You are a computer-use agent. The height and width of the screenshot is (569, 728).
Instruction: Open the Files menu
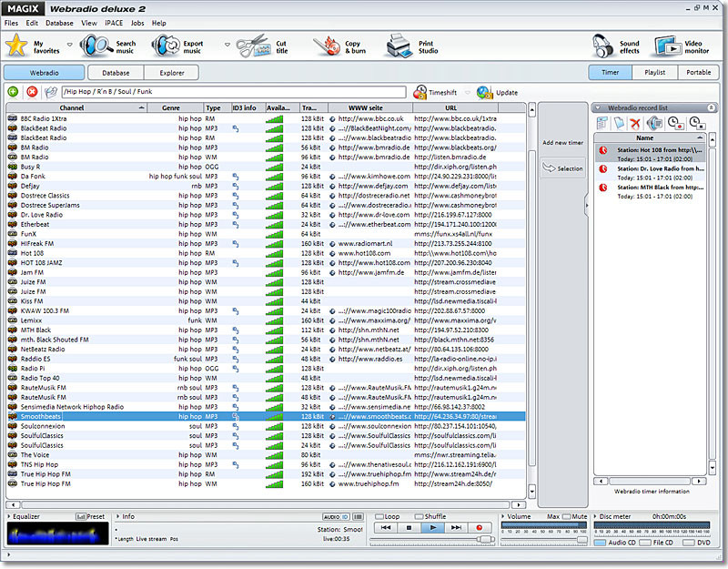[x=11, y=23]
